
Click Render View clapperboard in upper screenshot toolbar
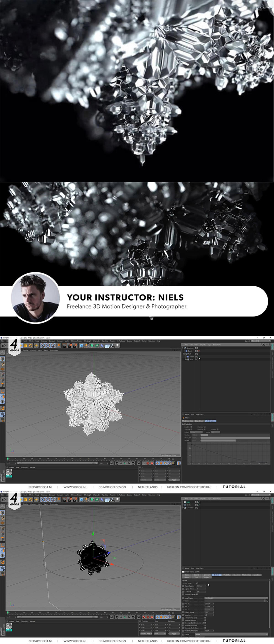pyautogui.click(x=65, y=346)
